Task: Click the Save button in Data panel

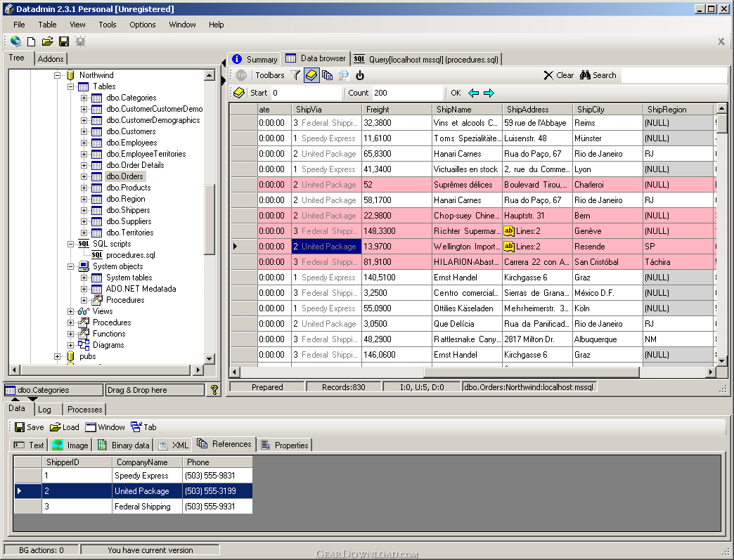Action: (29, 427)
